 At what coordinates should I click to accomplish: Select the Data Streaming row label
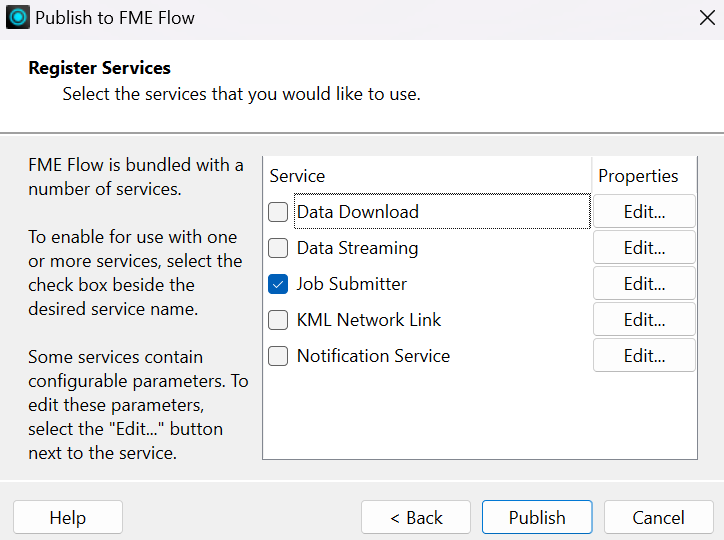(x=358, y=248)
